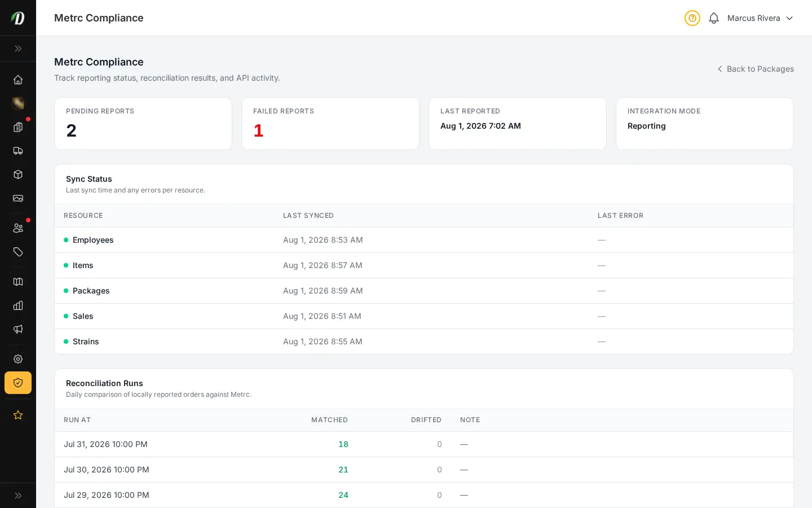Viewport: 812px width, 508px height.
Task: Click matched count 24
Action: pyautogui.click(x=343, y=495)
